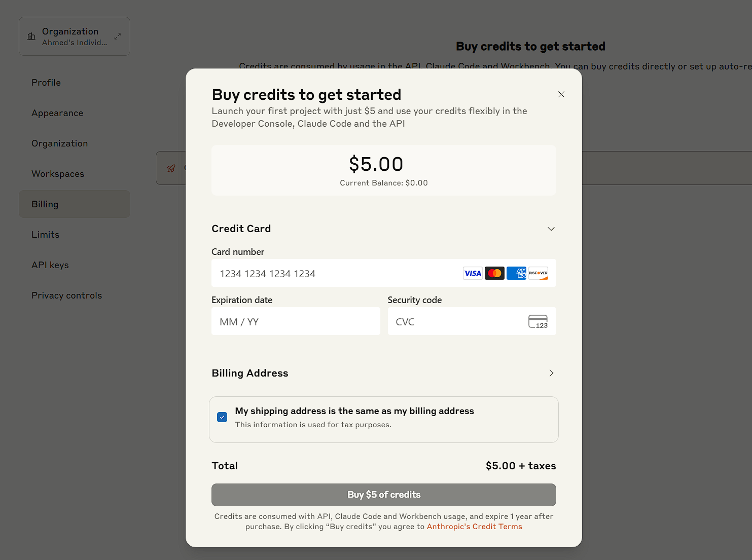Uncheck shipping same as billing address checkbox
Viewport: 752px width, 560px height.
click(x=222, y=417)
